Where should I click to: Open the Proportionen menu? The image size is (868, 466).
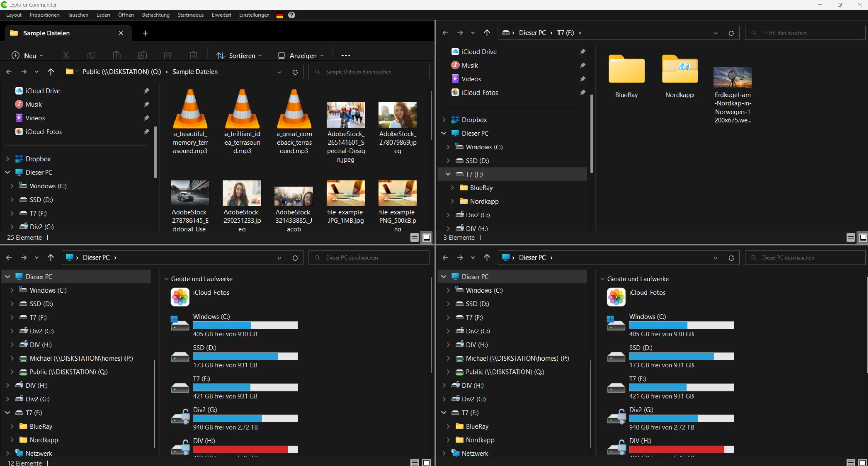[x=44, y=15]
